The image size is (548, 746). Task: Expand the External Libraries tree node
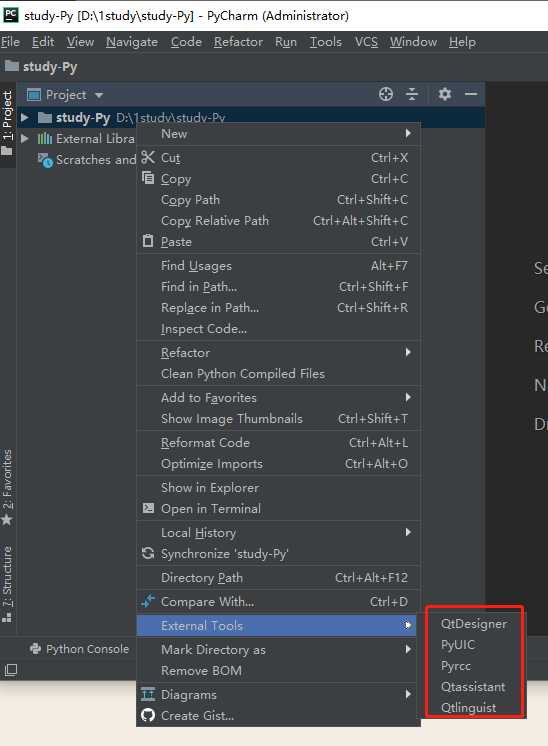pos(25,138)
